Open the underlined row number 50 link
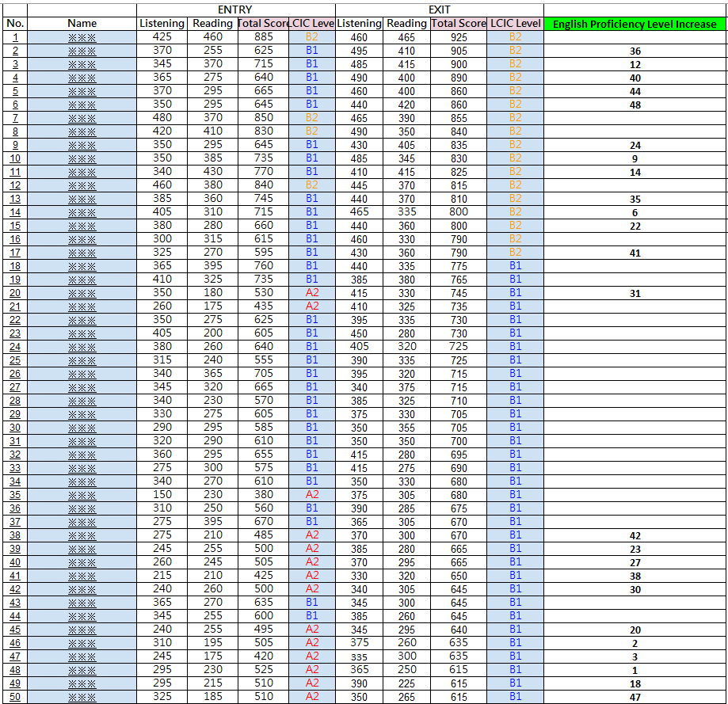Viewport: 728px width, 704px height. pos(15,697)
